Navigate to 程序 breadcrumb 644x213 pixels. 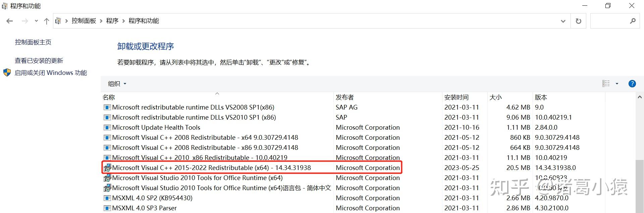coord(112,21)
